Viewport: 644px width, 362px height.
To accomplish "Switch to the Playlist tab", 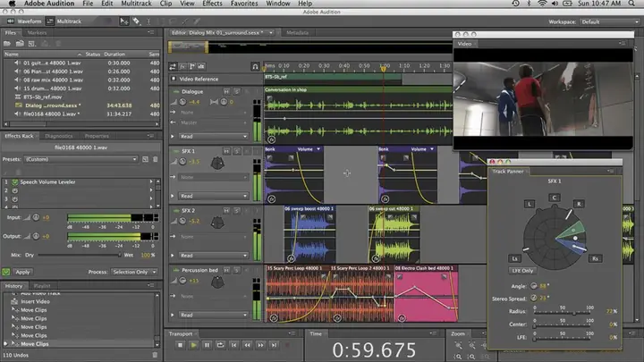I will [x=42, y=286].
